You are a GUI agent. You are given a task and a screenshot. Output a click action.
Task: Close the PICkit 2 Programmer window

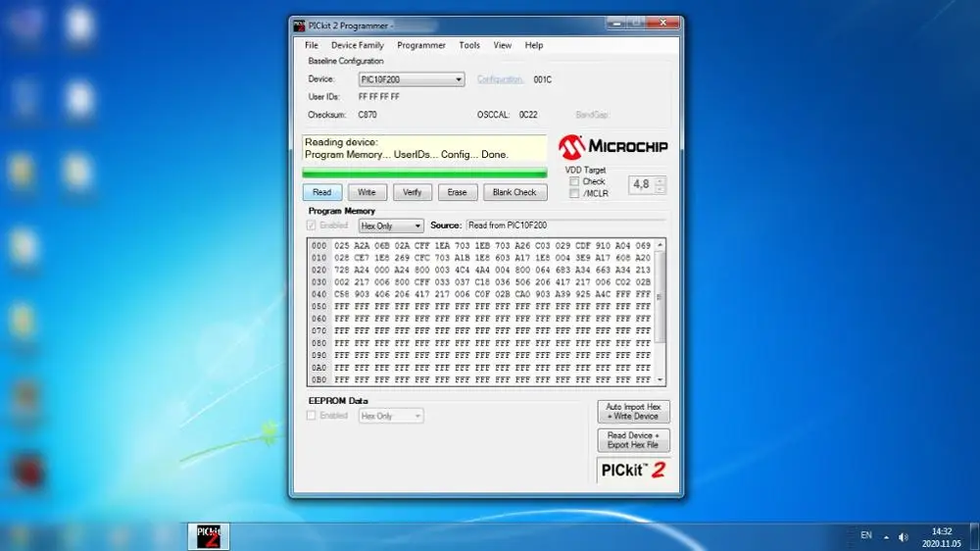pos(662,24)
